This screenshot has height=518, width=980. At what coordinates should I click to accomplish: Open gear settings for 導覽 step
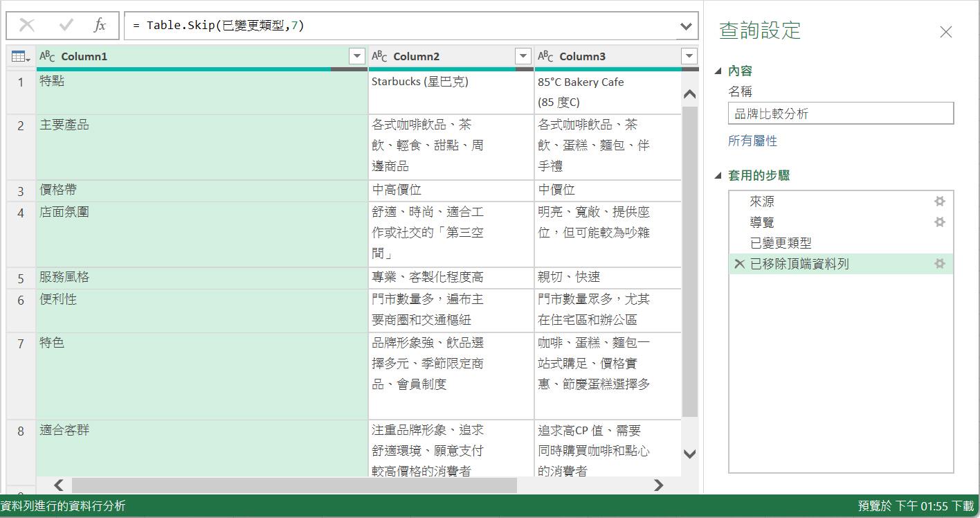pos(939,222)
